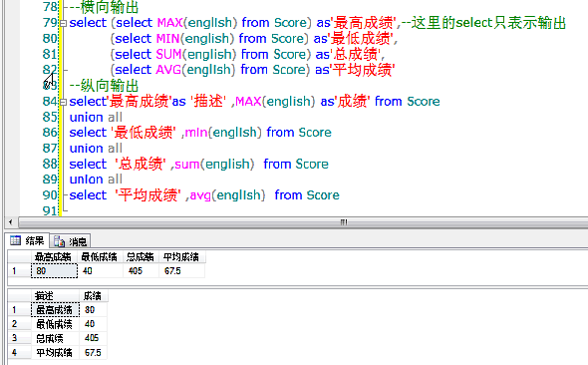Click the 最高成绩 column header
Viewport: 588px width, 365px height.
pos(54,257)
